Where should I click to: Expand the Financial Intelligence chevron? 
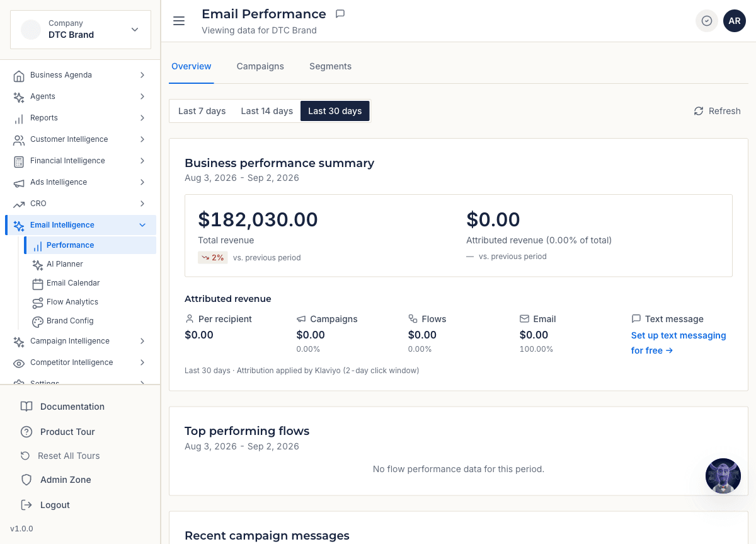(142, 161)
